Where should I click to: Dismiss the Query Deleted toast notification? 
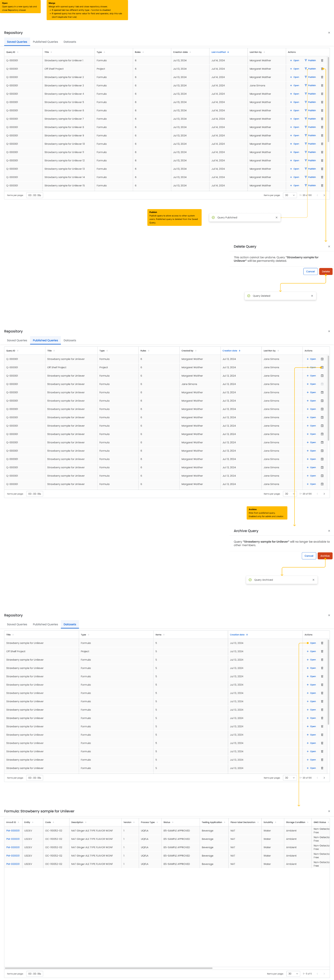pos(312,295)
